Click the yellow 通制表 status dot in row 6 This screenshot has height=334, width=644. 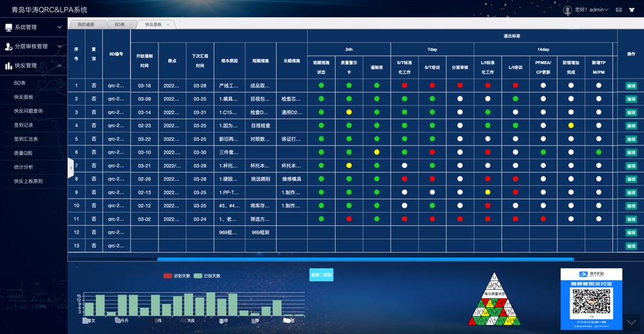click(377, 153)
